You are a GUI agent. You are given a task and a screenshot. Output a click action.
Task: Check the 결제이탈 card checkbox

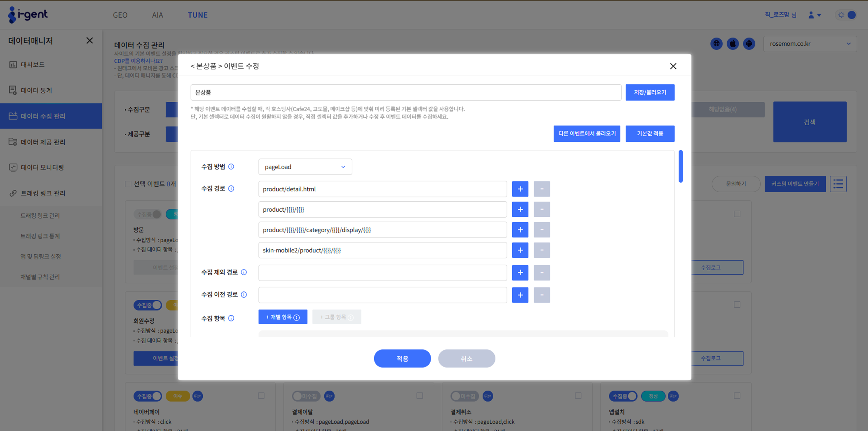click(419, 396)
